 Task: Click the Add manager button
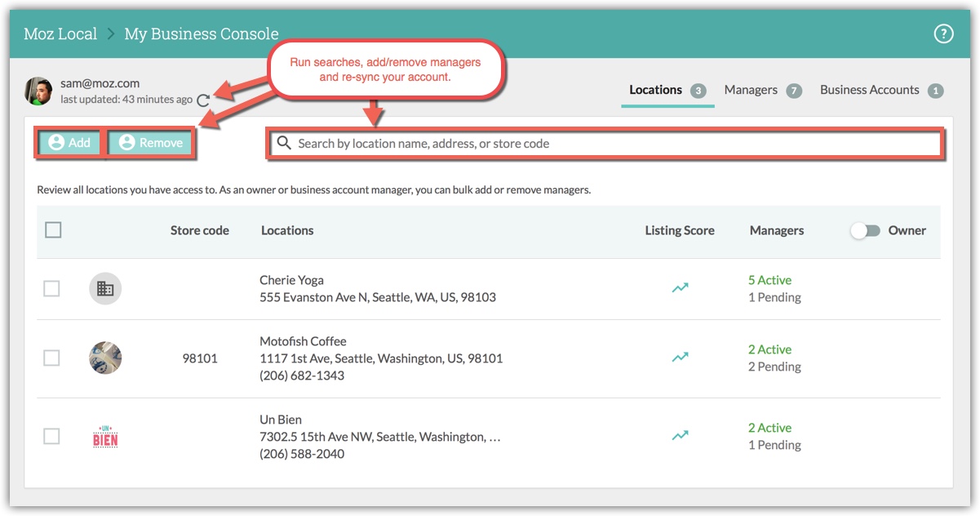69,143
